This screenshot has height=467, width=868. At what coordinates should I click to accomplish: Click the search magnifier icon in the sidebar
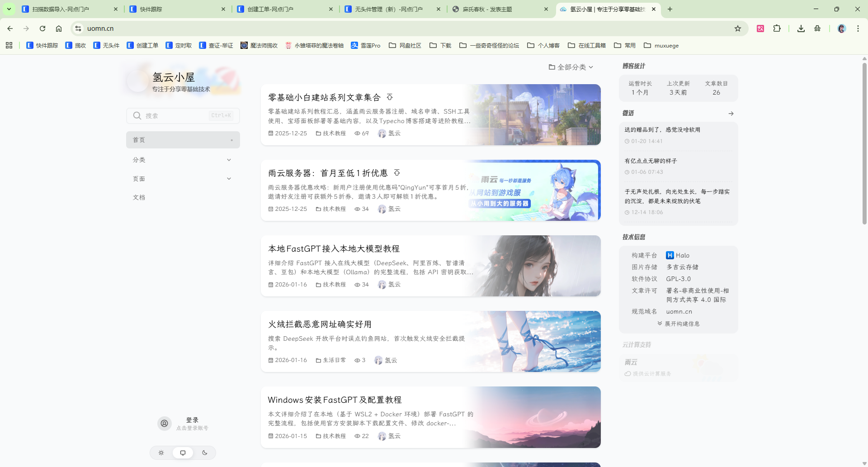tap(137, 116)
